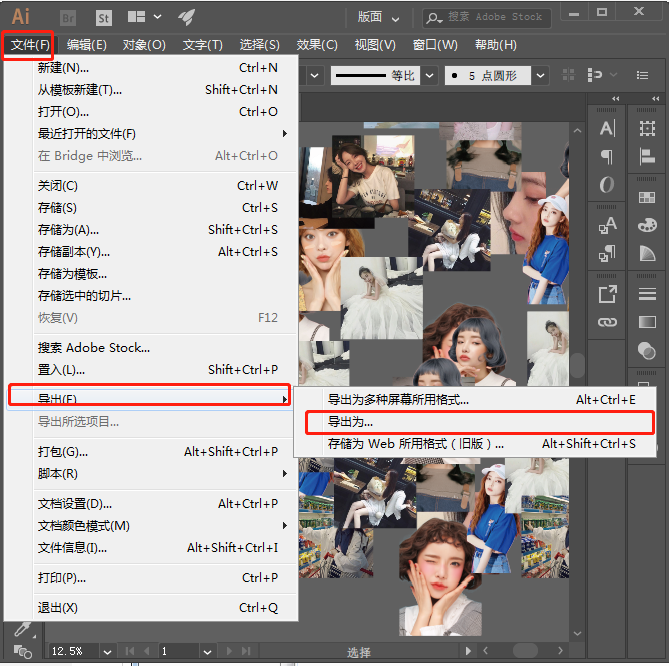Open the 5 点圆形 brush dropdown
The width and height of the screenshot is (669, 666).
[x=541, y=76]
